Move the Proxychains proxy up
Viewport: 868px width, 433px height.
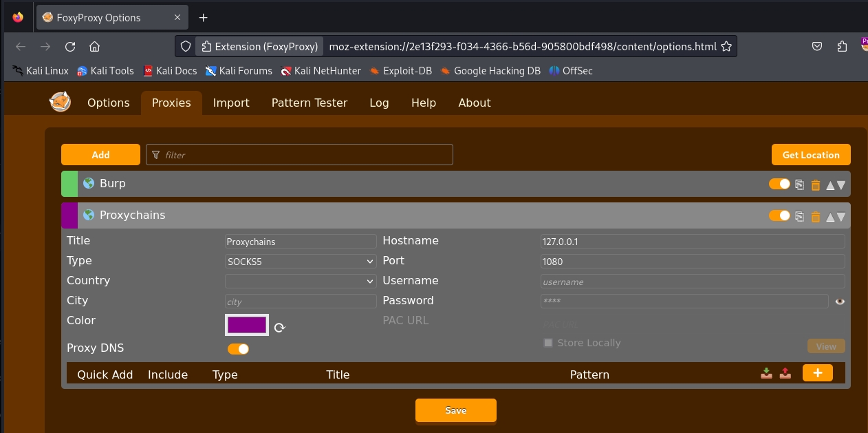pyautogui.click(x=830, y=216)
